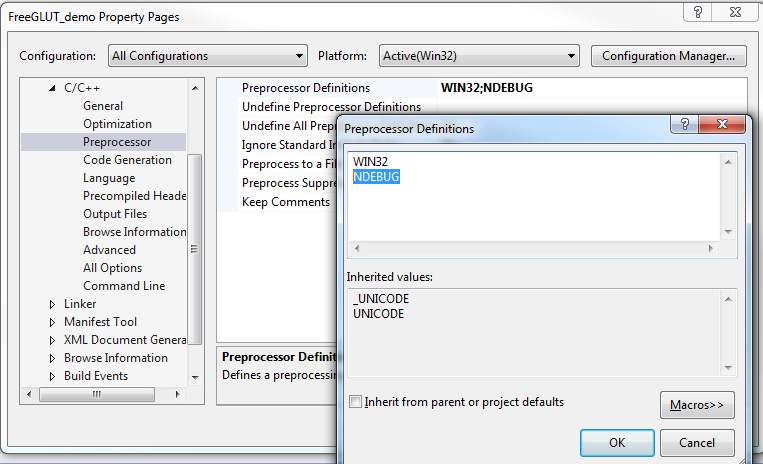This screenshot has height=464, width=763.
Task: Click definitions edit box scroll up arrow
Action: pyautogui.click(x=728, y=162)
